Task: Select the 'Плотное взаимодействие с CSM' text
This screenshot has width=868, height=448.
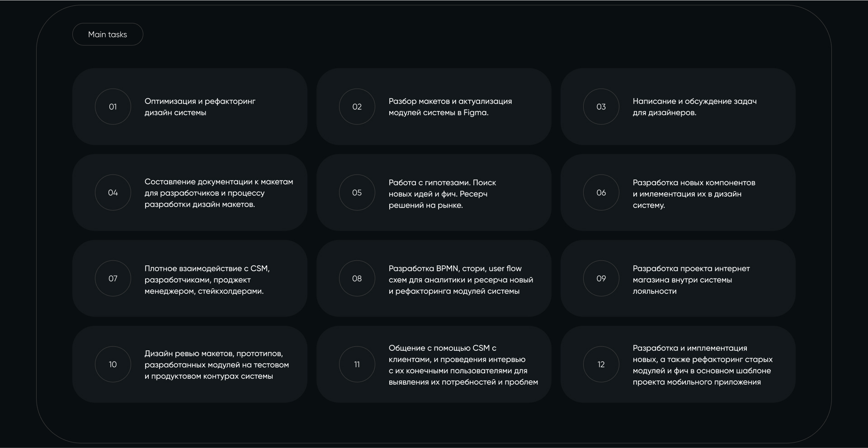Action: (207, 279)
